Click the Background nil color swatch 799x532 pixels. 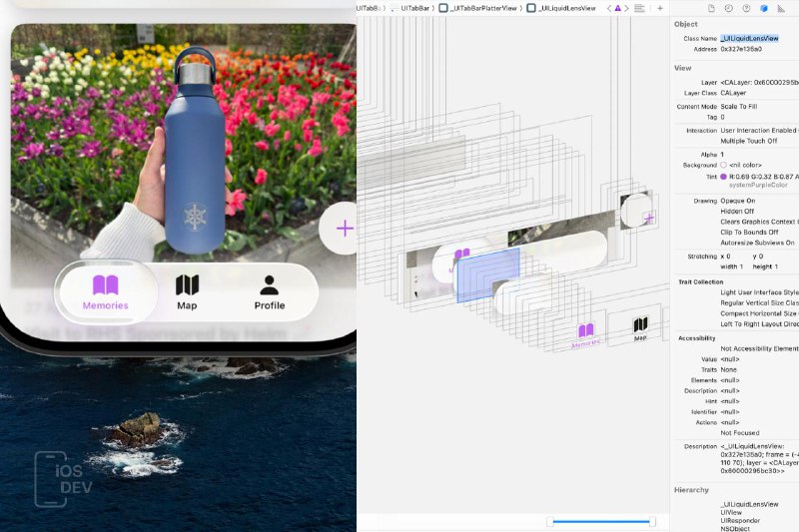tap(723, 165)
